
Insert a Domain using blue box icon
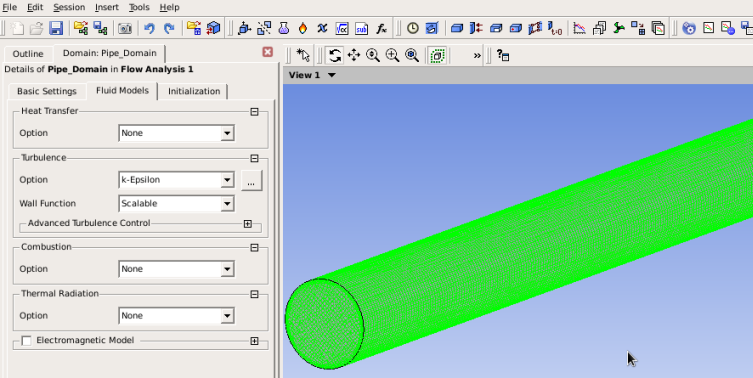point(457,28)
